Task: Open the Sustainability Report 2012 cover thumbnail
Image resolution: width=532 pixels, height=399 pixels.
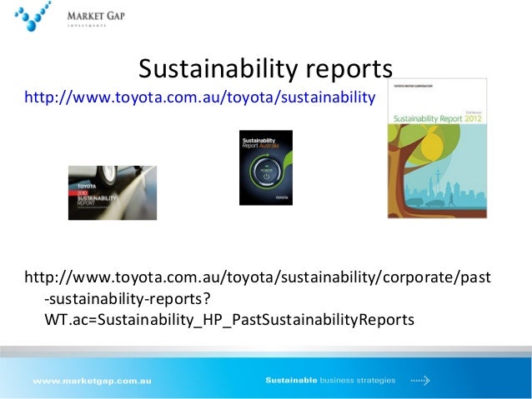Action: [437, 148]
